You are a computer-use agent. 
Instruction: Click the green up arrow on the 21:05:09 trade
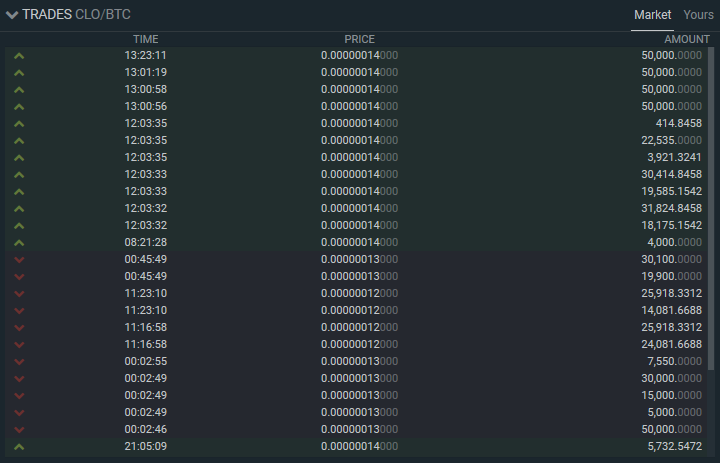tap(19, 446)
